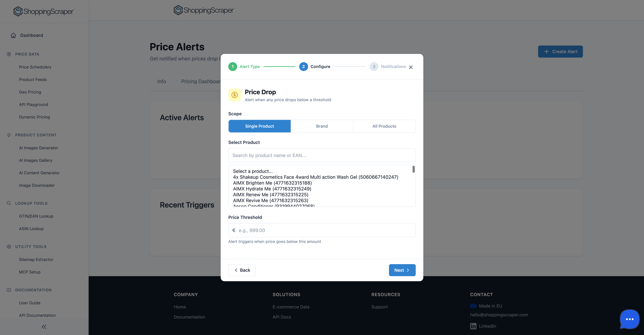Screen dimensions: 644x335
Task: Keep Single Product scope selected
Action: [259, 126]
